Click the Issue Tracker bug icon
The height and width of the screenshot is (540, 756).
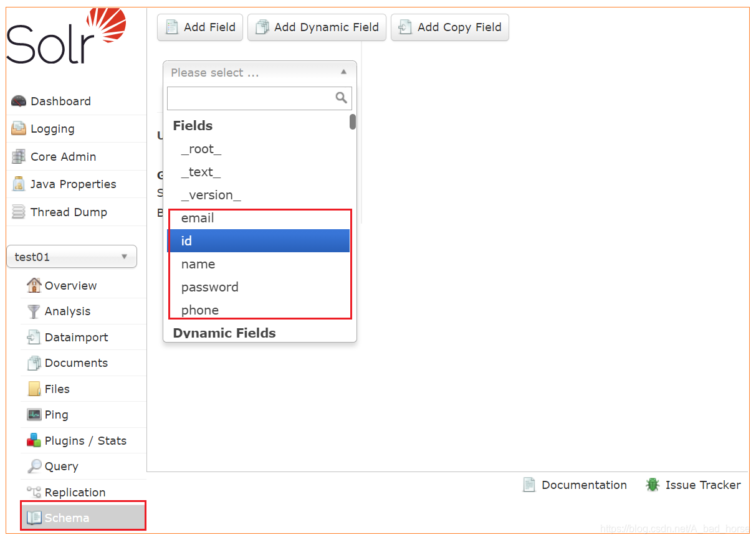point(652,485)
